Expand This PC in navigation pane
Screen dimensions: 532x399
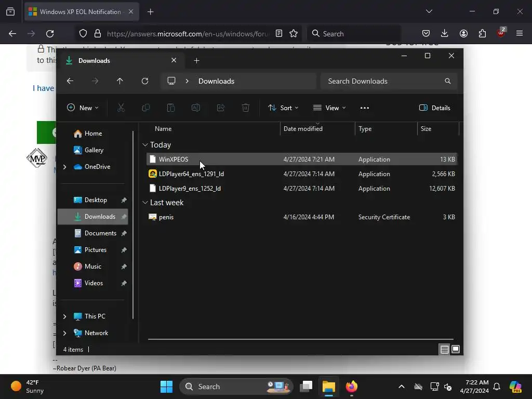[64, 316]
